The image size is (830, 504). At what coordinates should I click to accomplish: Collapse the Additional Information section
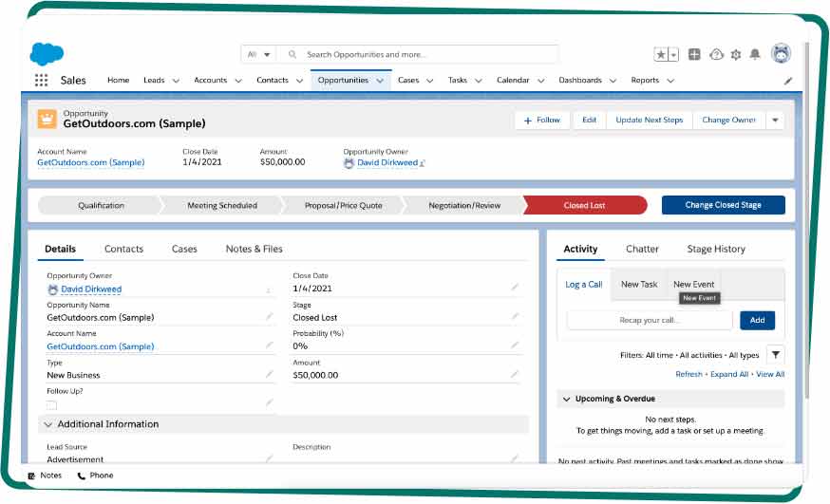pos(47,424)
